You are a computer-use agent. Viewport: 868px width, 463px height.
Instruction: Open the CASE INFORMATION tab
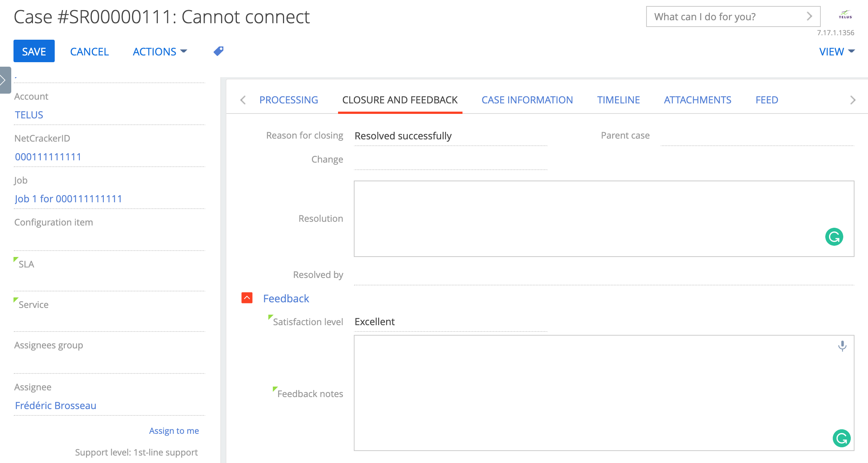point(527,100)
